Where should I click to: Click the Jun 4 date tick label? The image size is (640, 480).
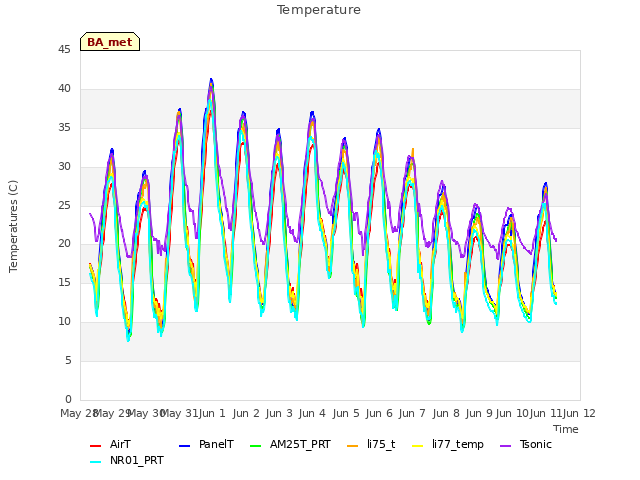[x=312, y=413]
